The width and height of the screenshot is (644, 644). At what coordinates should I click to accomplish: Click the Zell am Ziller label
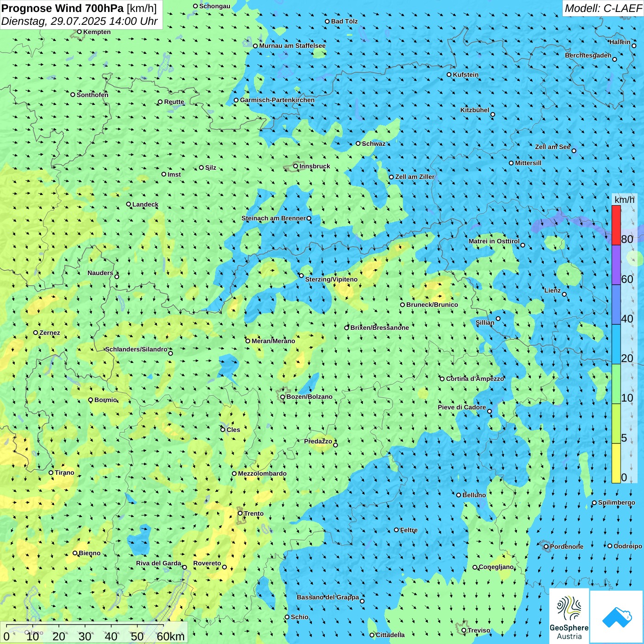(415, 177)
